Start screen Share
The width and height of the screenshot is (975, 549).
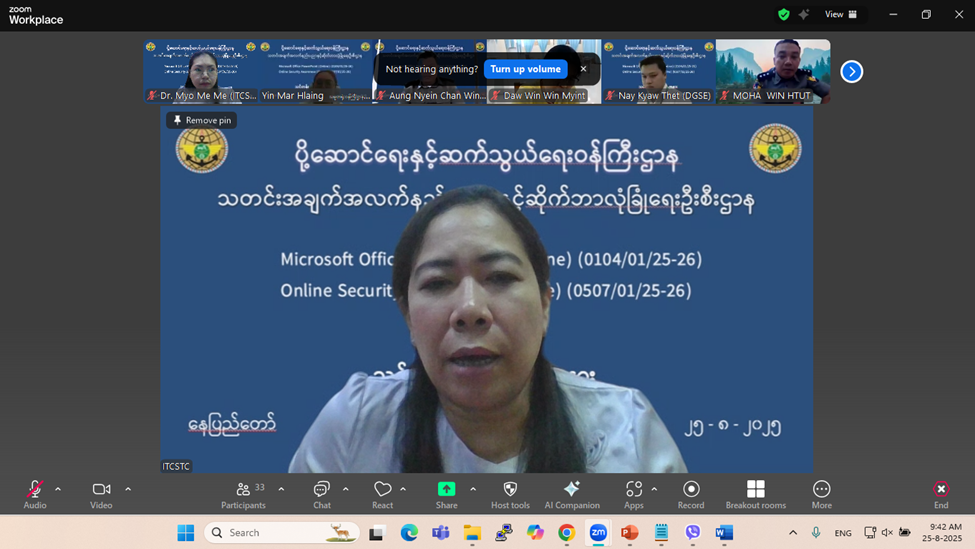[x=446, y=489]
